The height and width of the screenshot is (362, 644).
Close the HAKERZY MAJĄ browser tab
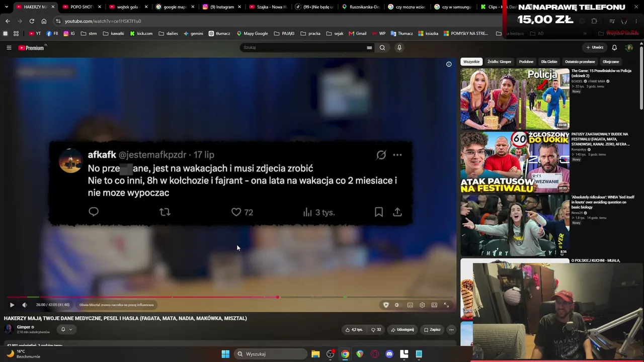[x=53, y=7]
